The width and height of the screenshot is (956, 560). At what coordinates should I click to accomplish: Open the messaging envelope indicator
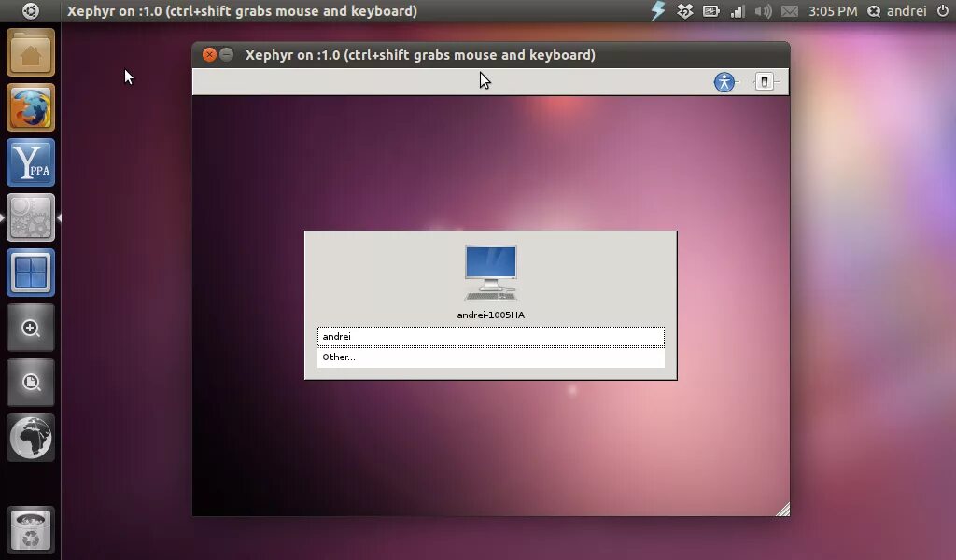(790, 11)
